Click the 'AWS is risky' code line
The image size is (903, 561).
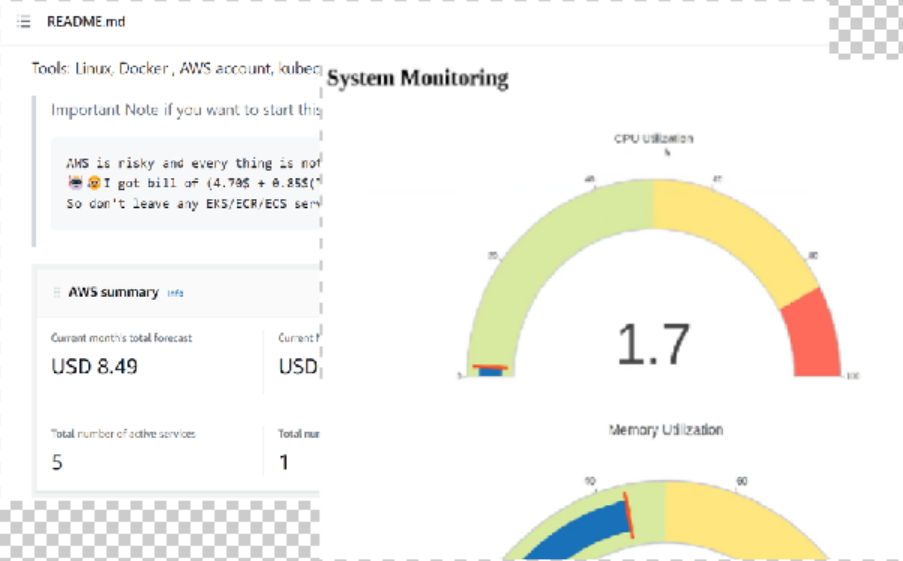coord(193,164)
